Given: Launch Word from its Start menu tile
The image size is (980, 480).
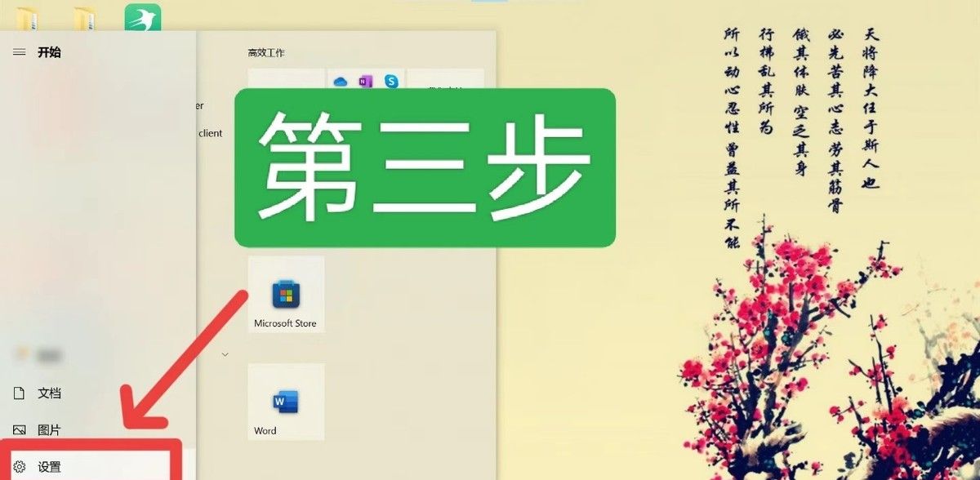Looking at the screenshot, I should pyautogui.click(x=284, y=400).
